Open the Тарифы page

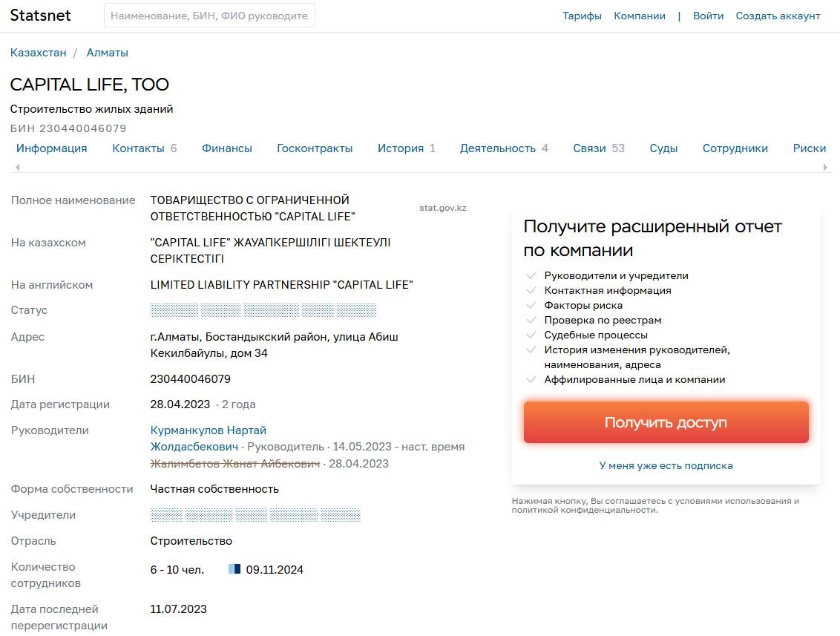point(582,16)
